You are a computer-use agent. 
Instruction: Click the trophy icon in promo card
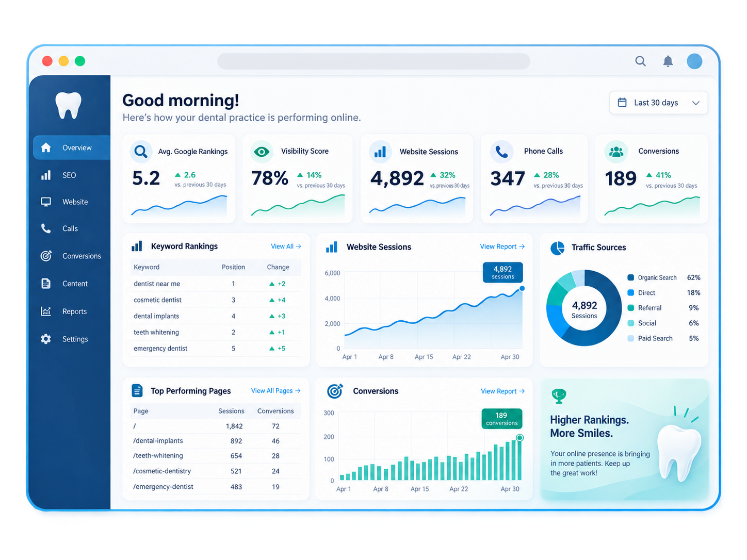pos(559,396)
